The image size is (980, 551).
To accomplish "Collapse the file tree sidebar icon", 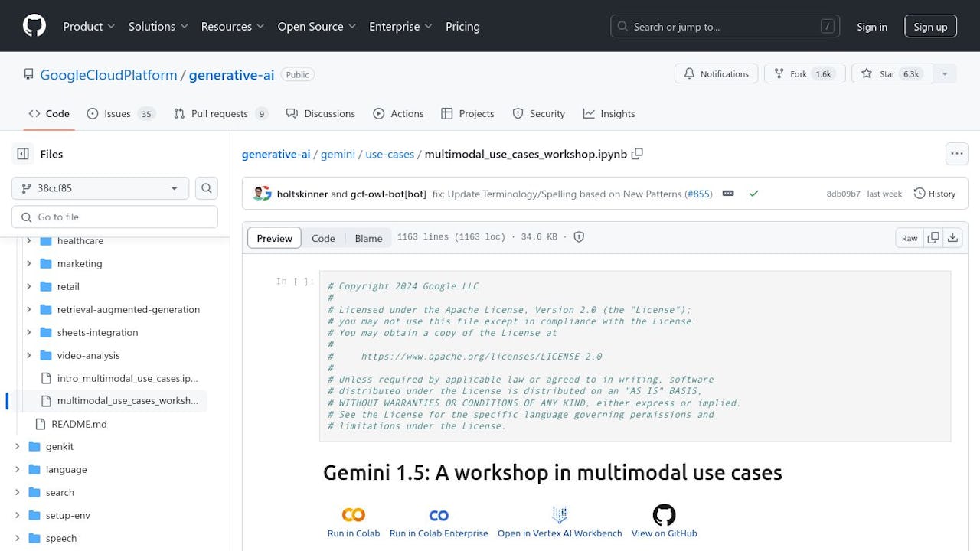I will coord(23,154).
